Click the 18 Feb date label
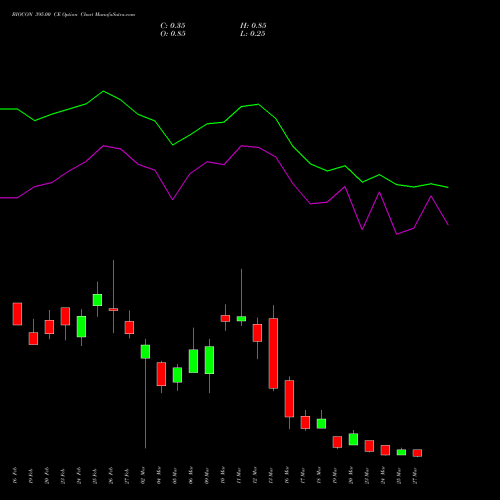Viewport: 500px width, 500px height. coord(15,476)
